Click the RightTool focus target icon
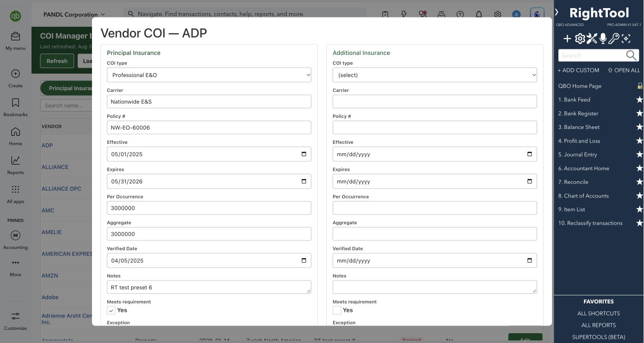This screenshot has width=644, height=343. 626,39
